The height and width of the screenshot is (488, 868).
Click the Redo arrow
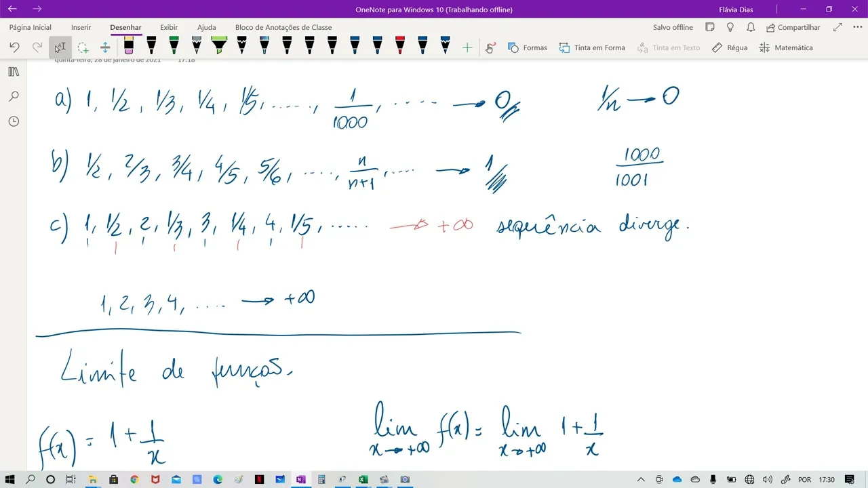click(37, 47)
